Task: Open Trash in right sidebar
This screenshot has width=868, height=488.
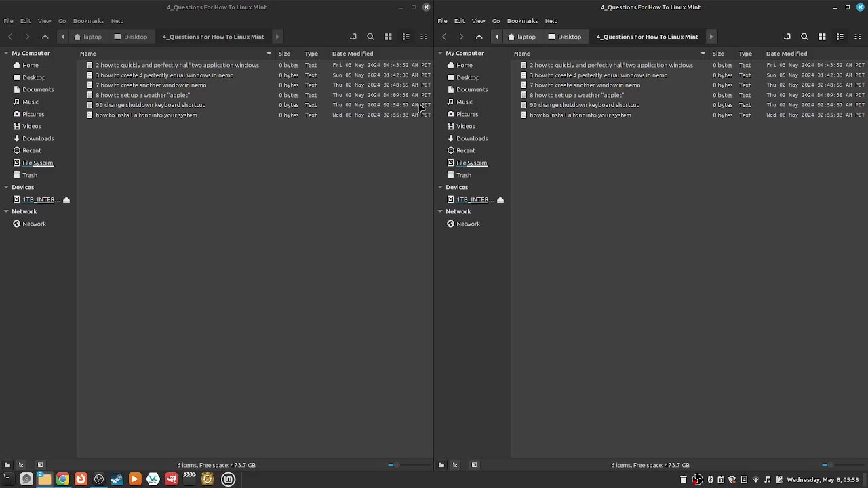Action: pos(464,175)
